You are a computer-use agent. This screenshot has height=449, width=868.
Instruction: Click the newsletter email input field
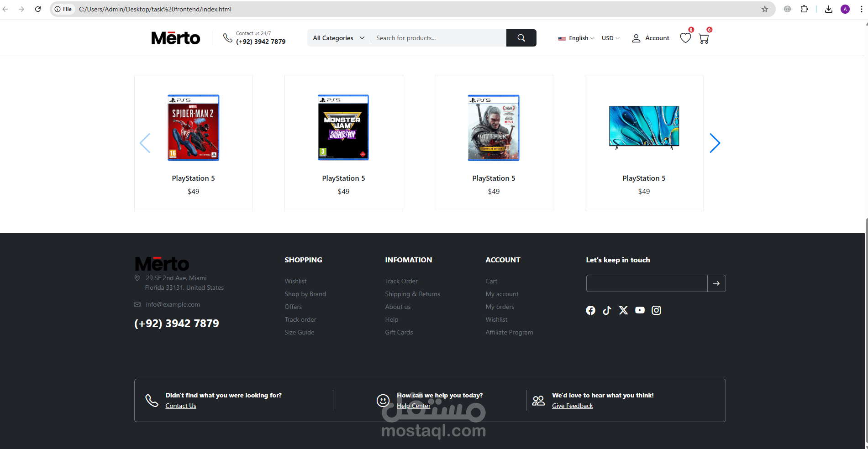point(647,283)
